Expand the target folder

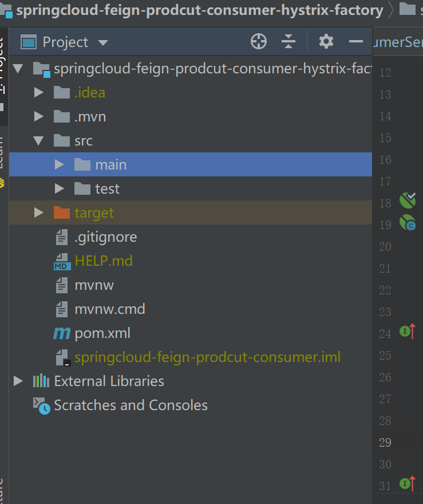pyautogui.click(x=38, y=213)
